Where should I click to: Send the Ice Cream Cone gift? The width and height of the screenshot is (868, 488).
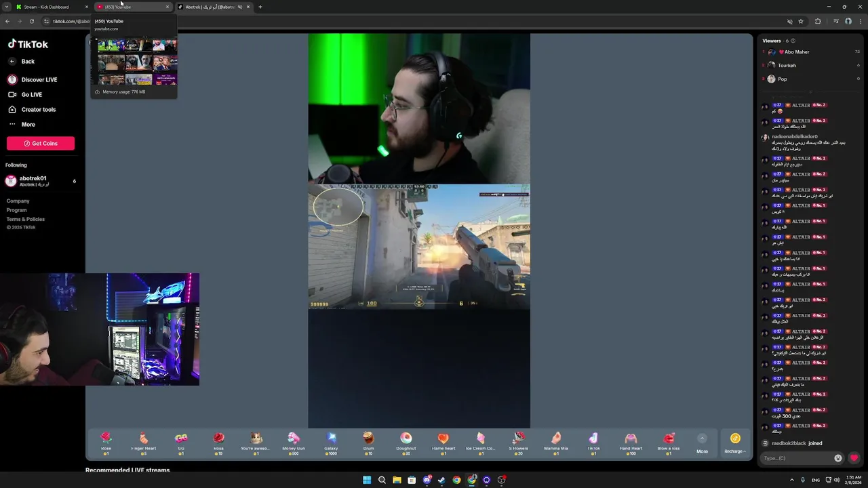481,443
